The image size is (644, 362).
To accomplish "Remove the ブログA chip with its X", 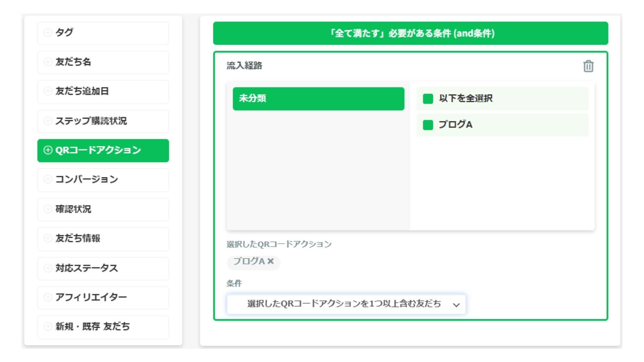I will [x=270, y=261].
